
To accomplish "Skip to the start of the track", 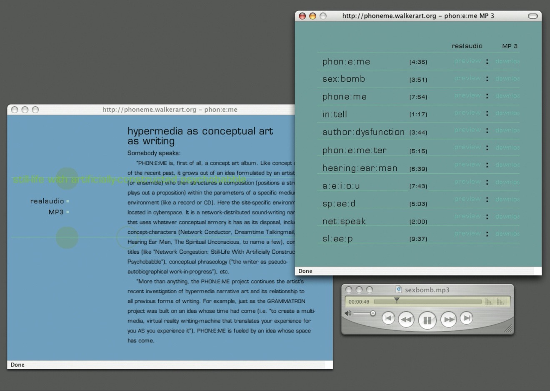I will 388,319.
